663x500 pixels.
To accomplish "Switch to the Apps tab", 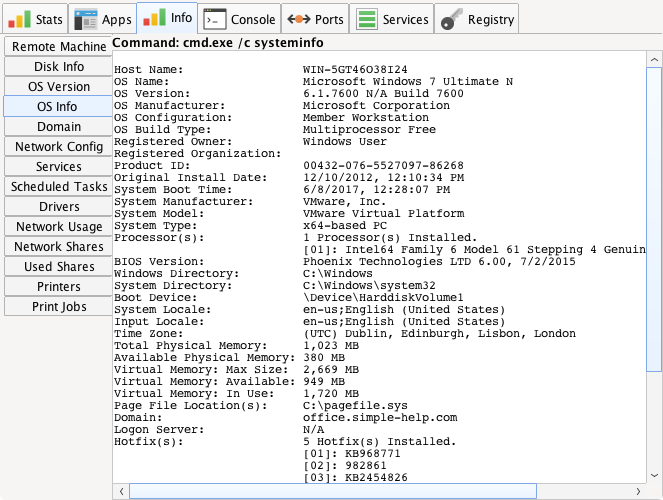I will point(102,19).
